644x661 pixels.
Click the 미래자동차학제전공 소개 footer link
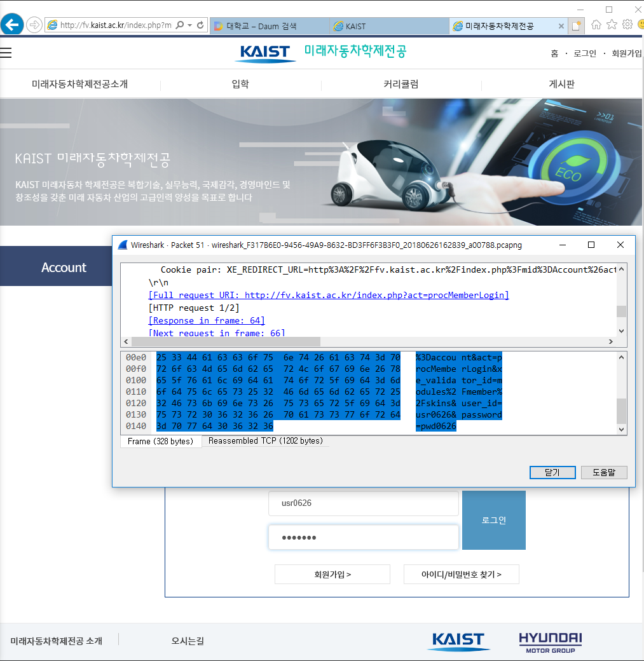click(x=57, y=641)
